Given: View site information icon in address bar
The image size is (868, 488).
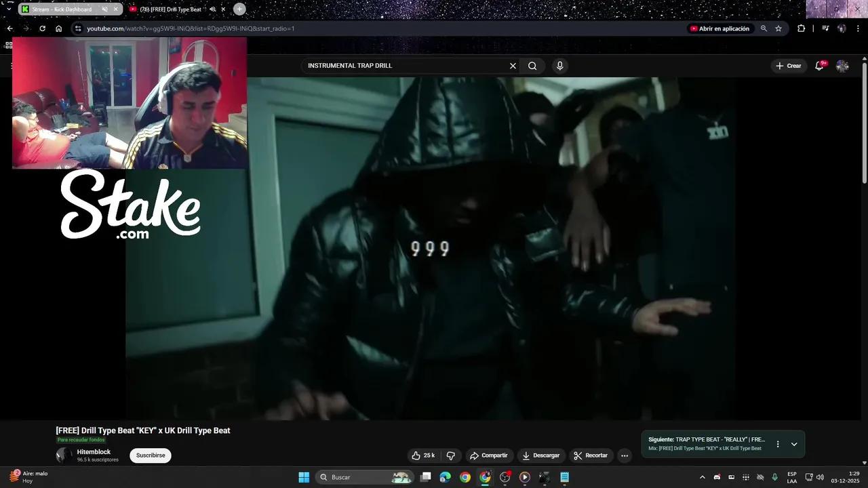Looking at the screenshot, I should (x=78, y=28).
